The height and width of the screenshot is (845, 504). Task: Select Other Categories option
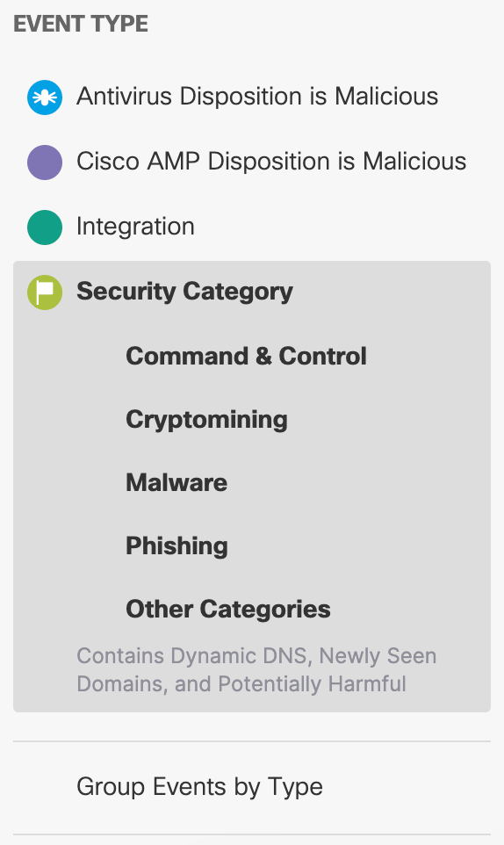pos(228,610)
